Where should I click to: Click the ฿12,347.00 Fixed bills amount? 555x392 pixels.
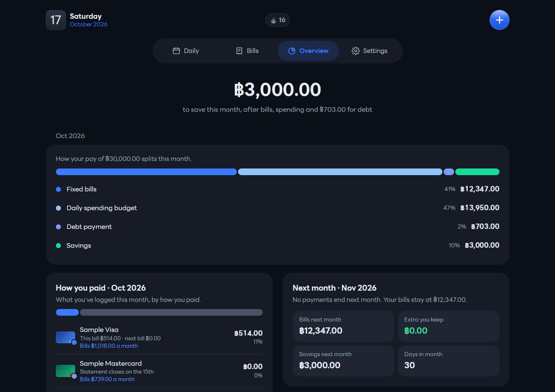pyautogui.click(x=480, y=189)
